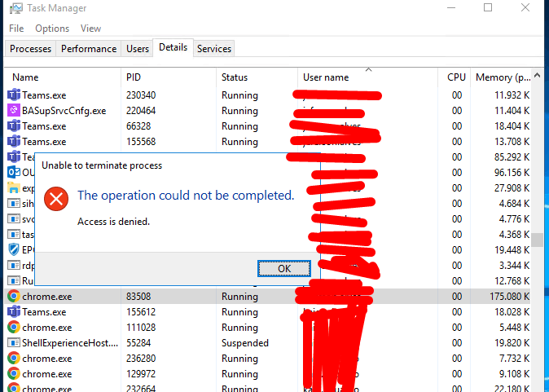Click the shield icon of EP process
549x392 pixels.
14,249
